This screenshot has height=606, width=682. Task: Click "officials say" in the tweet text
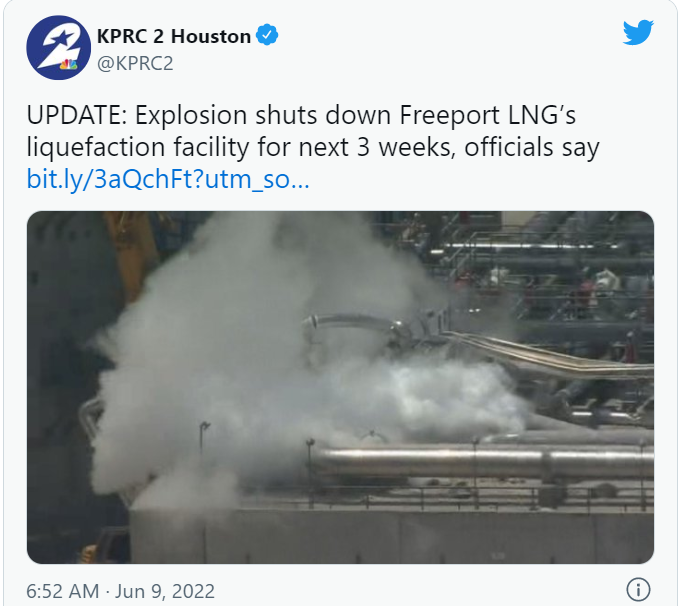(x=532, y=147)
